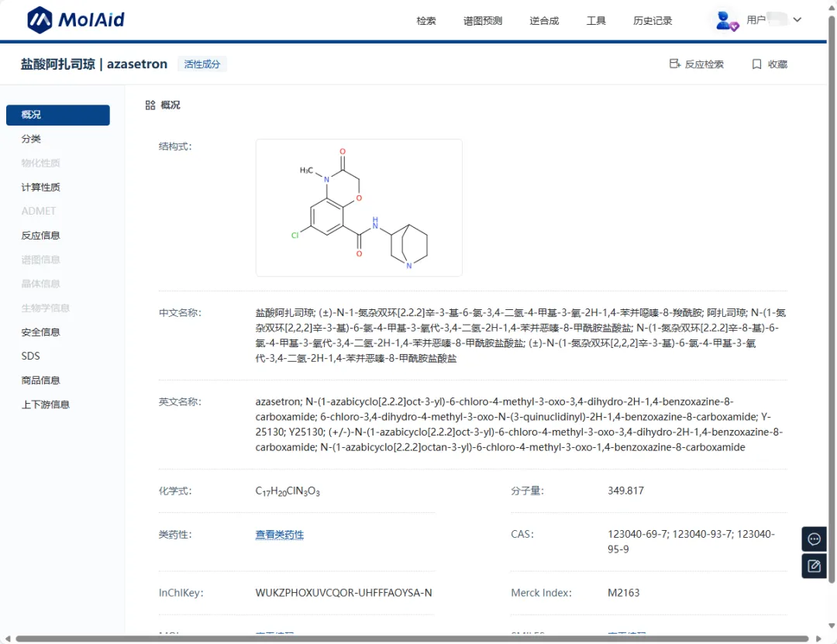Open the 检索 menu
This screenshot has height=644, width=837.
coord(426,21)
